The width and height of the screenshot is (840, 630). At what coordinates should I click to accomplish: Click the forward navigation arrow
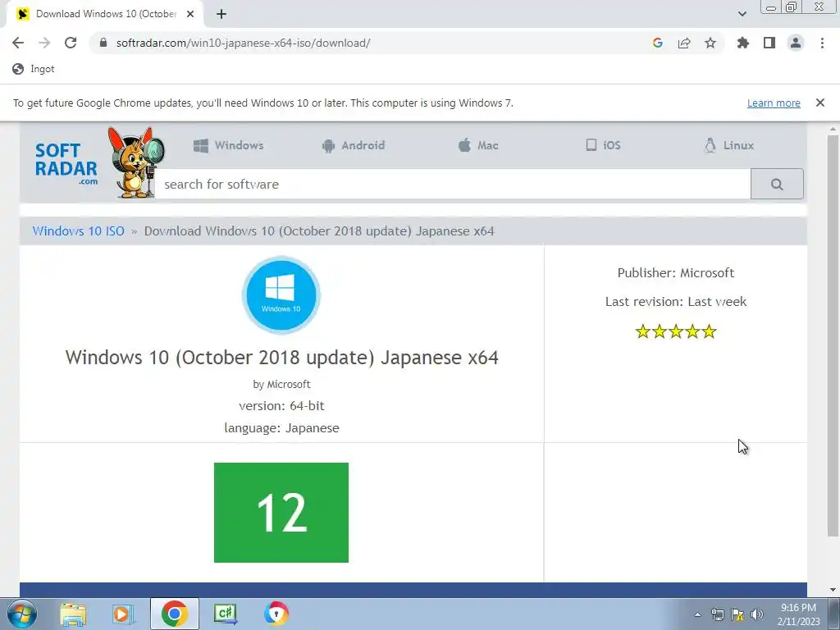[x=44, y=43]
